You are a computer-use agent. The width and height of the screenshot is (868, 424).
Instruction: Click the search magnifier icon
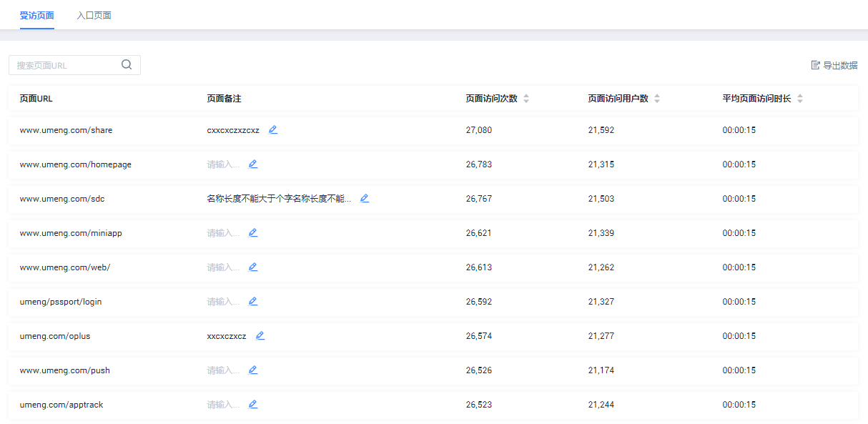(x=127, y=65)
